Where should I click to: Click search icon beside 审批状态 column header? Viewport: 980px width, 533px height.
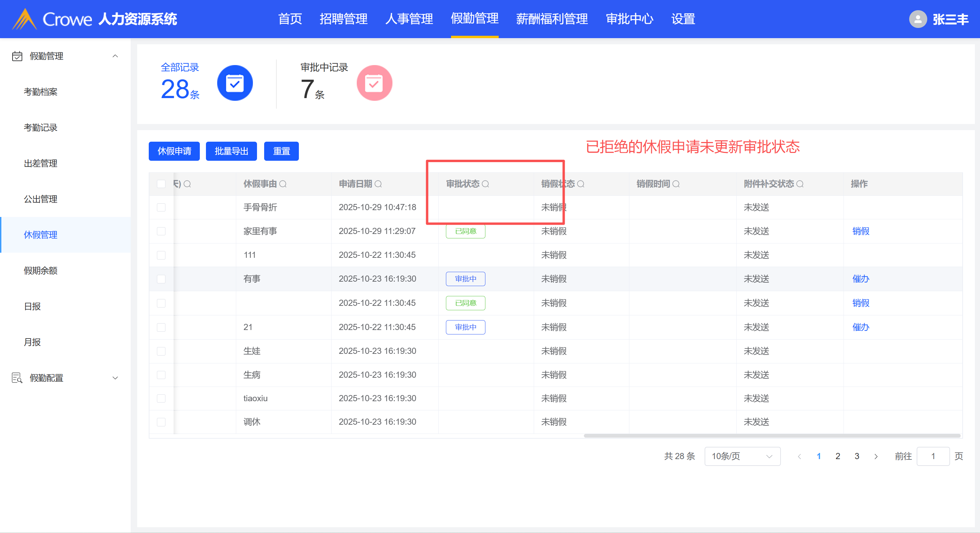pyautogui.click(x=485, y=184)
